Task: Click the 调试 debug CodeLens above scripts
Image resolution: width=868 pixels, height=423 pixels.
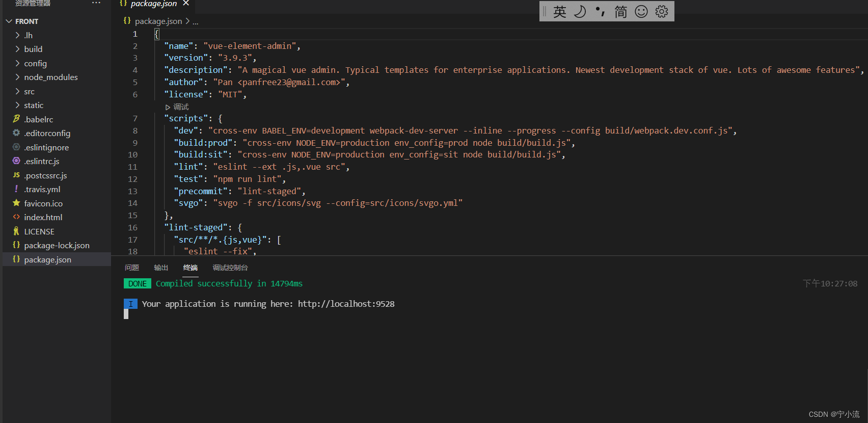Action: pyautogui.click(x=177, y=107)
